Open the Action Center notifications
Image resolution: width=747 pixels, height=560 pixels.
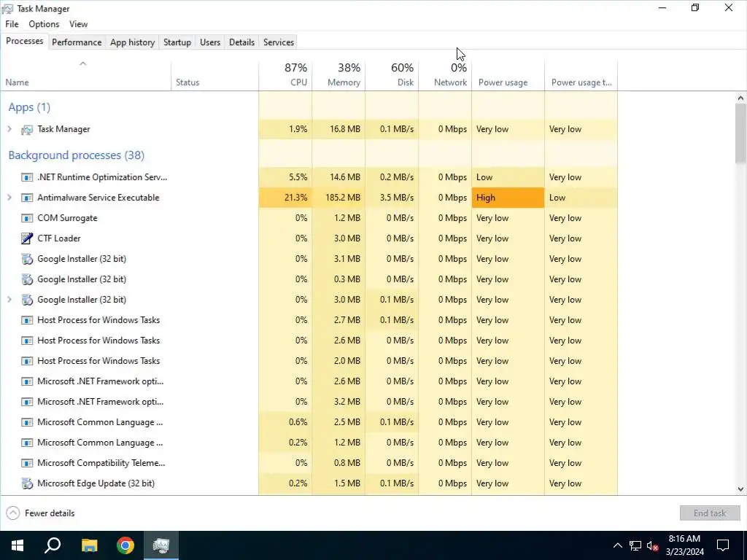pos(723,545)
